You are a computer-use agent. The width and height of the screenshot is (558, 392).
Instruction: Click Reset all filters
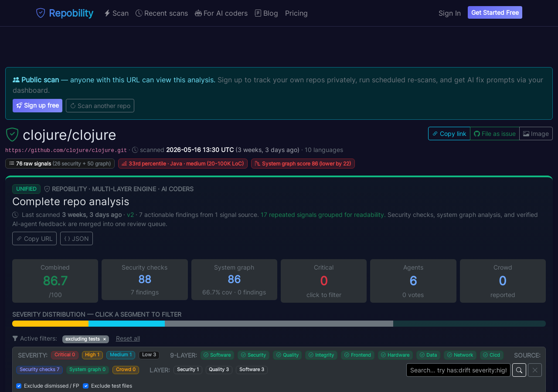(128, 338)
